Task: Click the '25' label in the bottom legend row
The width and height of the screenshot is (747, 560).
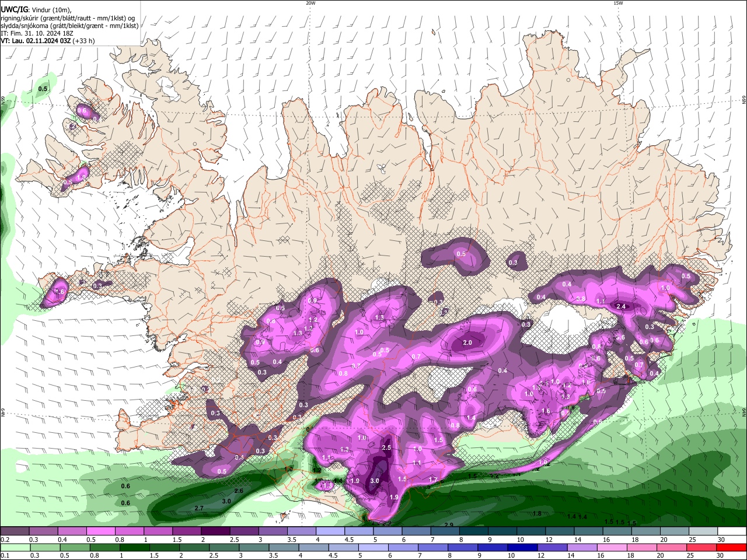Action: click(x=691, y=555)
